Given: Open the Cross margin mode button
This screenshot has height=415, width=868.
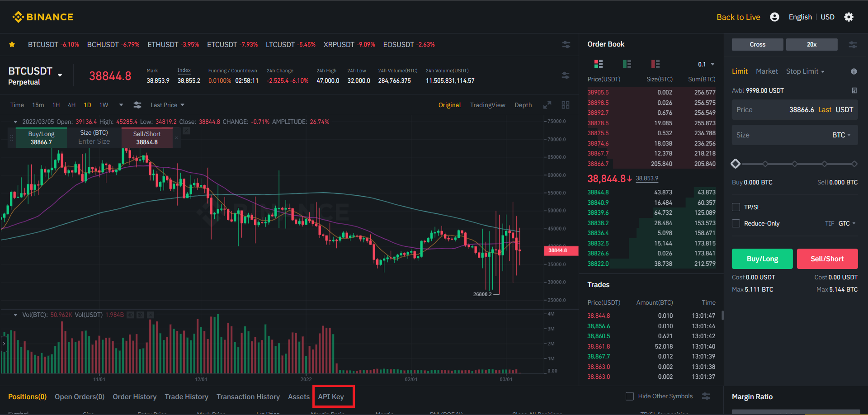Looking at the screenshot, I should (758, 44).
